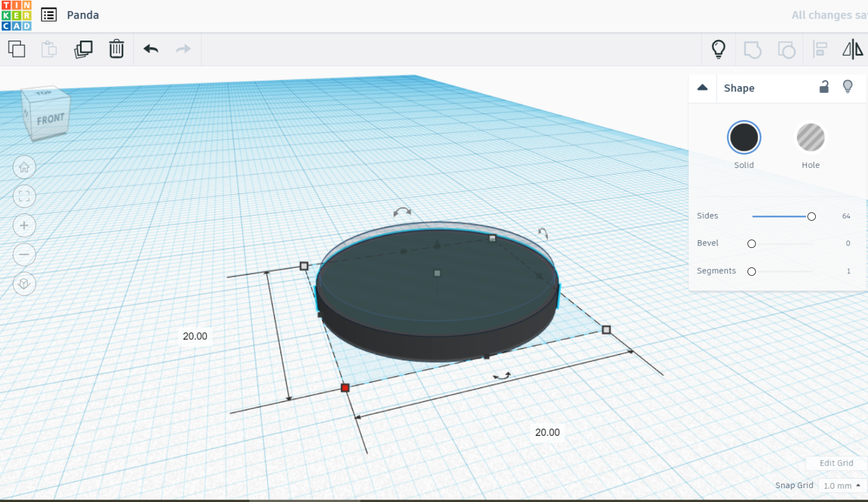This screenshot has width=868, height=502.
Task: Open the Mirror tool
Action: 853,49
